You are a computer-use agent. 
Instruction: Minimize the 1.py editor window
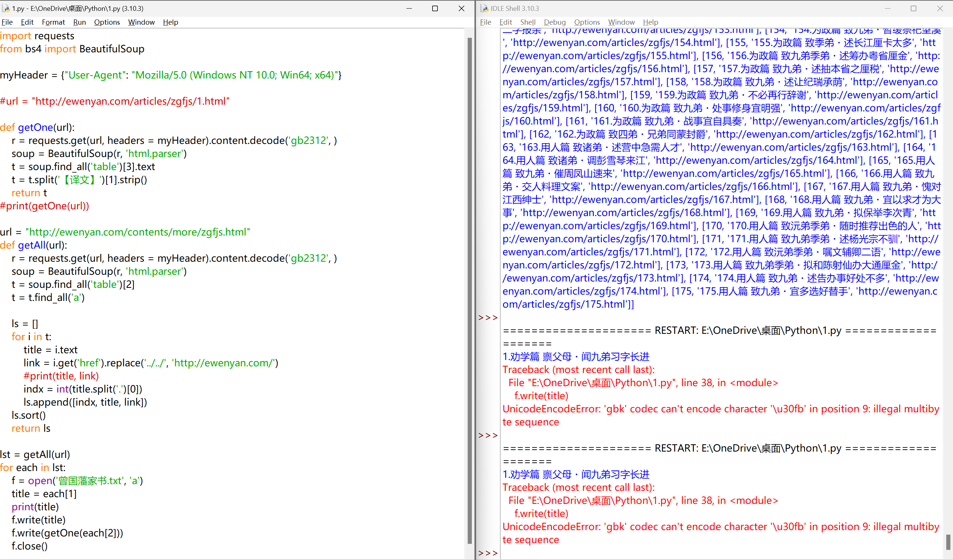click(x=409, y=8)
